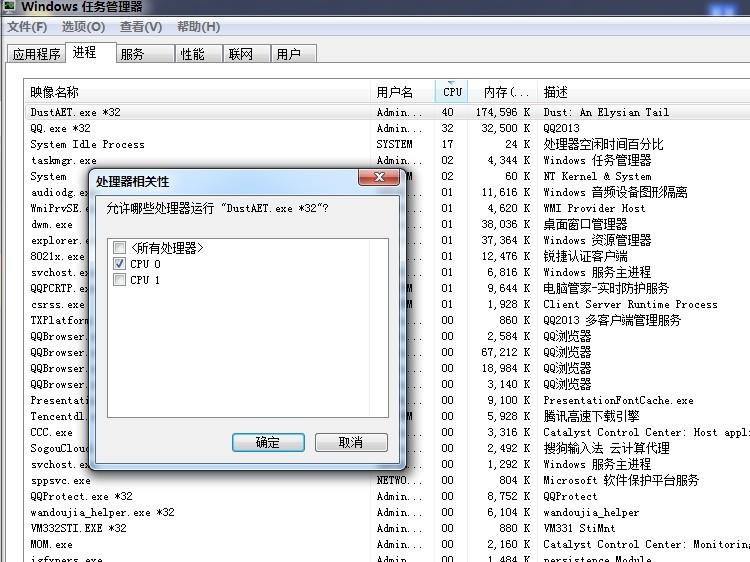Viewport: 750px width, 562px height.
Task: Click description QQ2013 多客户端管理服务
Action: (x=612, y=320)
